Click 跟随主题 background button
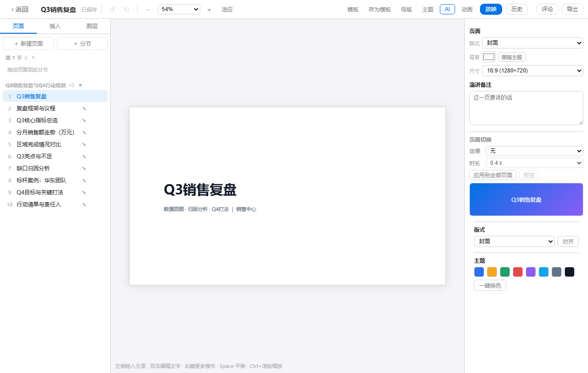This screenshot has height=373, width=588. pyautogui.click(x=512, y=57)
